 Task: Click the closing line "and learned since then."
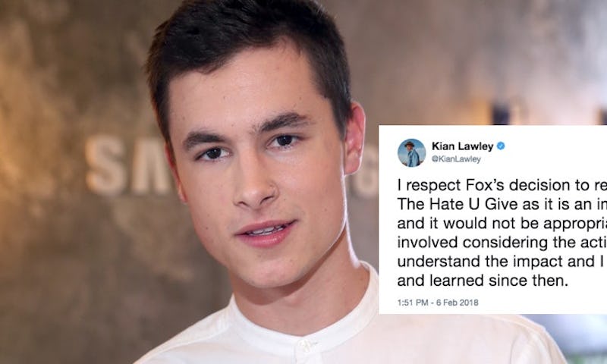pos(483,281)
